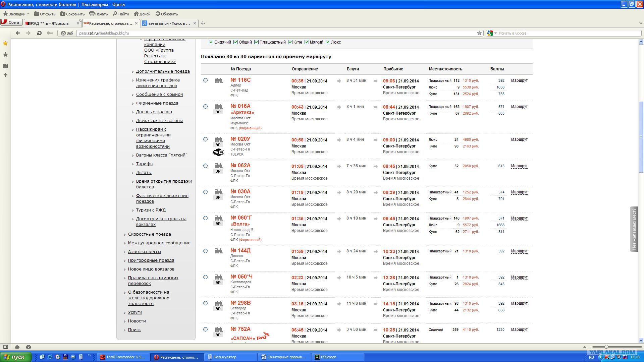Open Калькулятор from the taskbar
The width and height of the screenshot is (644, 362).
pyautogui.click(x=225, y=357)
